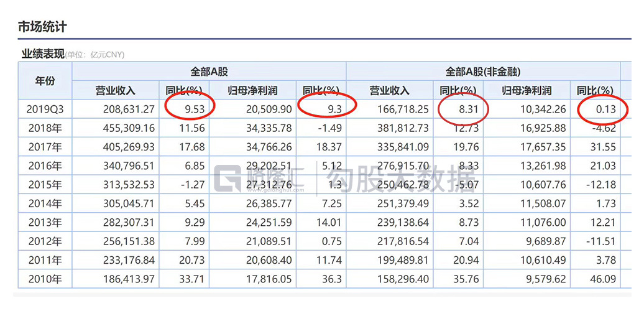Select the 业绩表现 table title
The width and height of the screenshot is (644, 311).
(x=43, y=54)
